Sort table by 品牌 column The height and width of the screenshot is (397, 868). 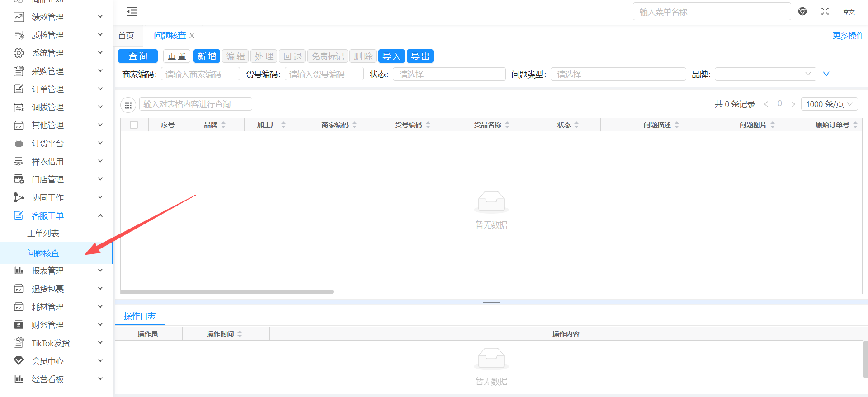tap(223, 125)
